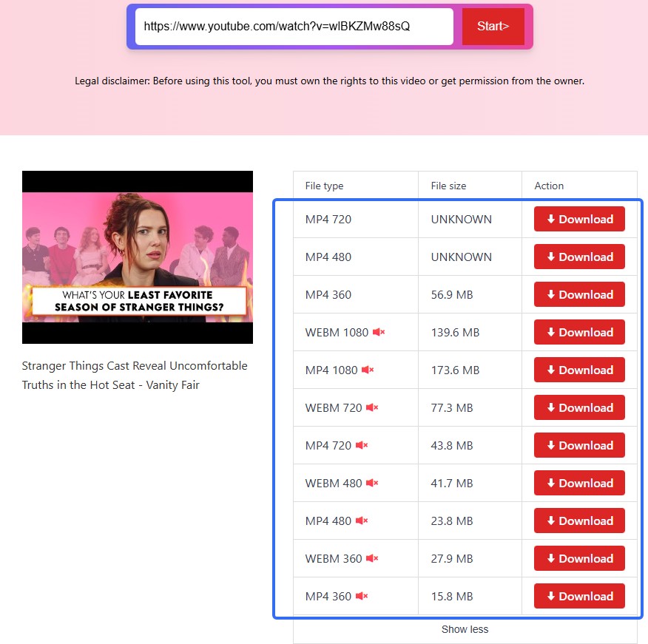
Task: Download the 77.3 MB WEBM 720 file
Action: [579, 408]
